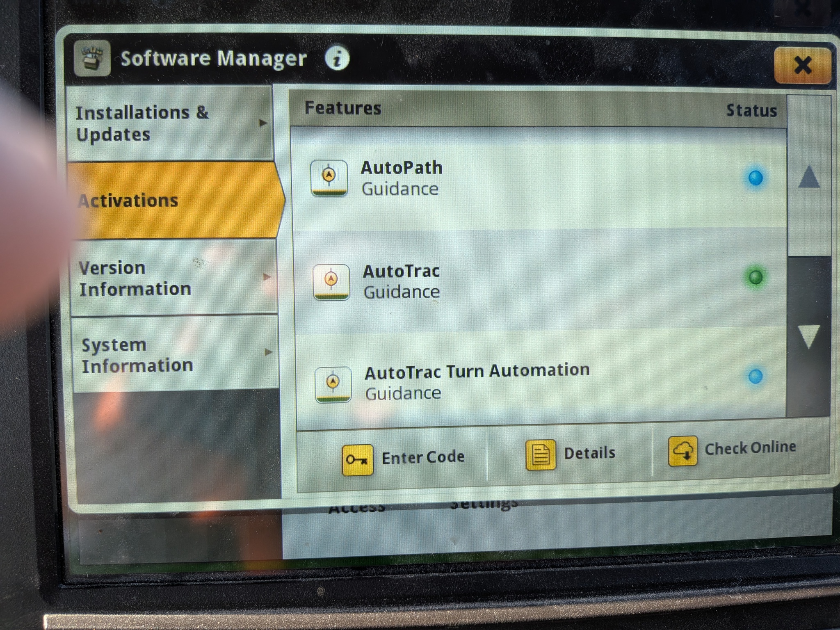This screenshot has height=630, width=840.
Task: Open the Installations & Updates tab
Action: 169,123
